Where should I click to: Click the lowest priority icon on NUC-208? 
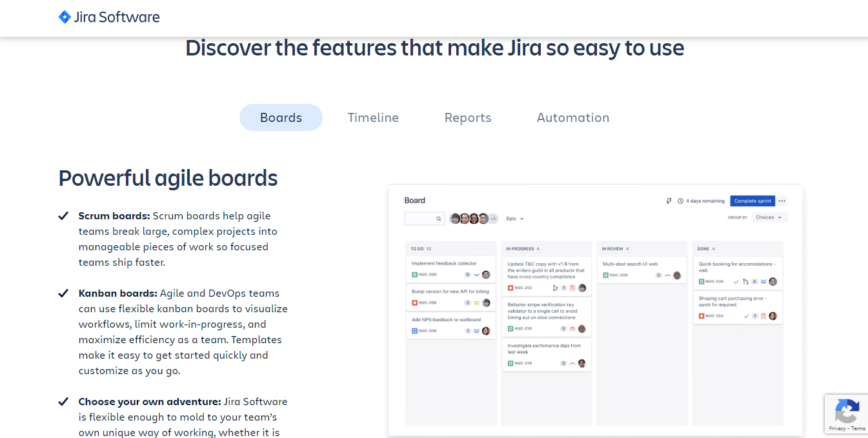tap(476, 331)
